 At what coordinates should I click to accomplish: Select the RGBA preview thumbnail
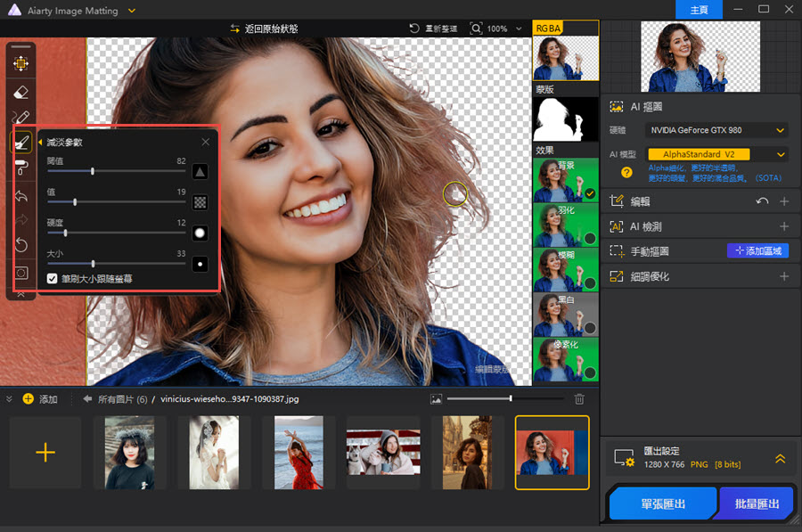point(566,58)
